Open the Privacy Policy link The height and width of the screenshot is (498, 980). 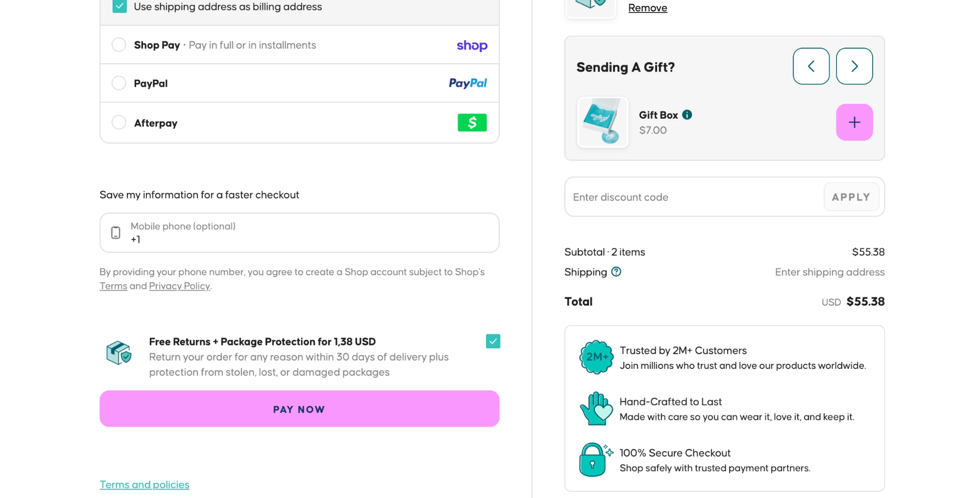(179, 286)
